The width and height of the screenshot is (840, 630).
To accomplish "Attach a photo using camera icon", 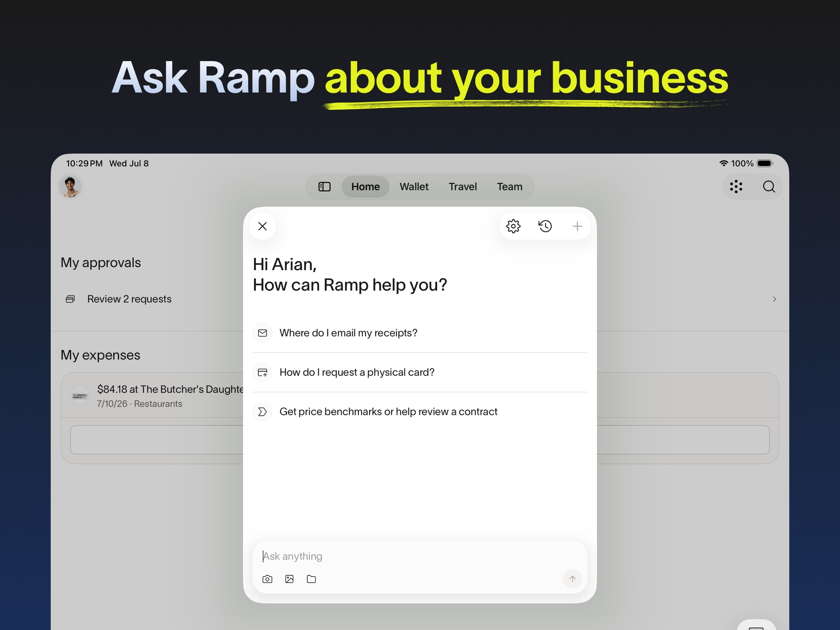I will (267, 579).
